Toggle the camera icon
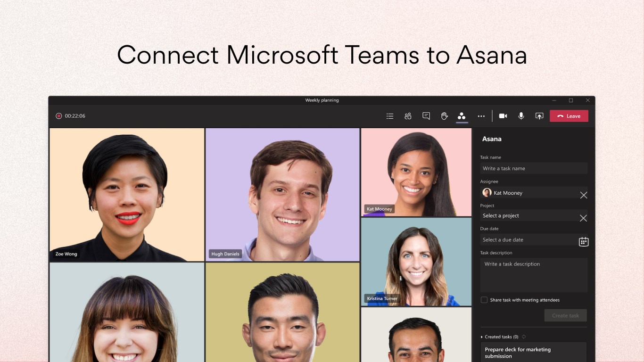644x362 pixels. pos(503,116)
